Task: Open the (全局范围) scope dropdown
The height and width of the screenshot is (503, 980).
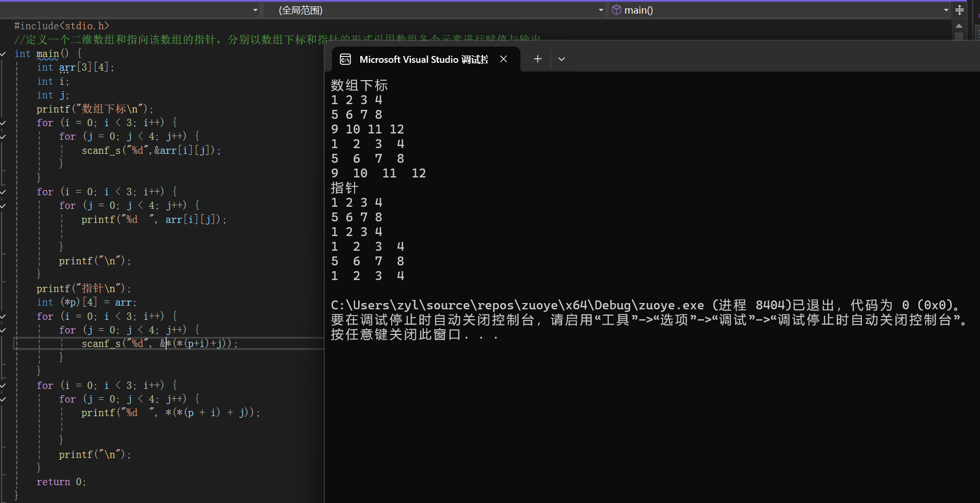Action: 601,10
